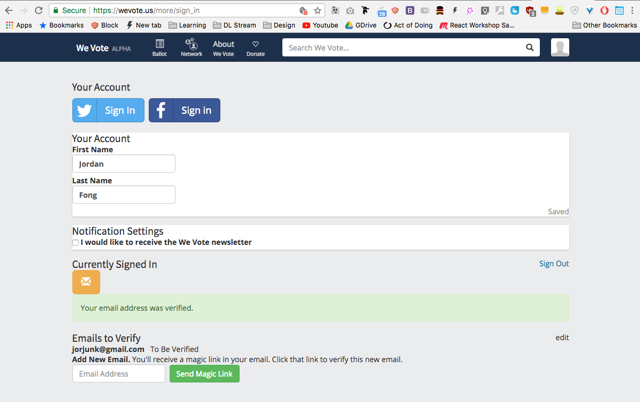Bookmark this page with the star icon

(317, 11)
